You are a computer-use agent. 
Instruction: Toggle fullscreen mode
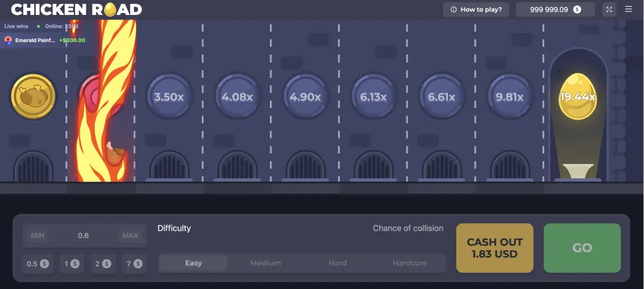(609, 10)
